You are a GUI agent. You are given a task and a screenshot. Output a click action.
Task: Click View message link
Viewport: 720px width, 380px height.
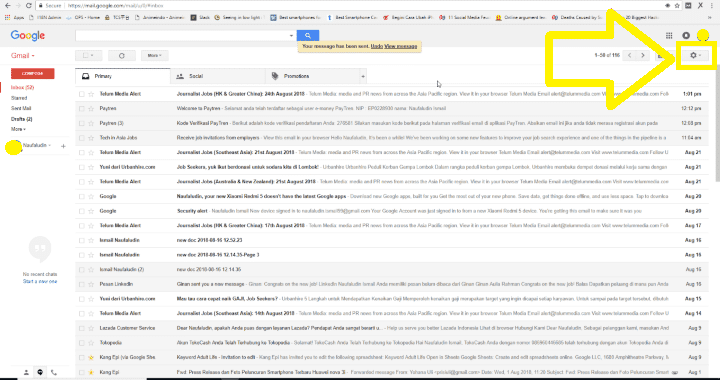pos(401,46)
